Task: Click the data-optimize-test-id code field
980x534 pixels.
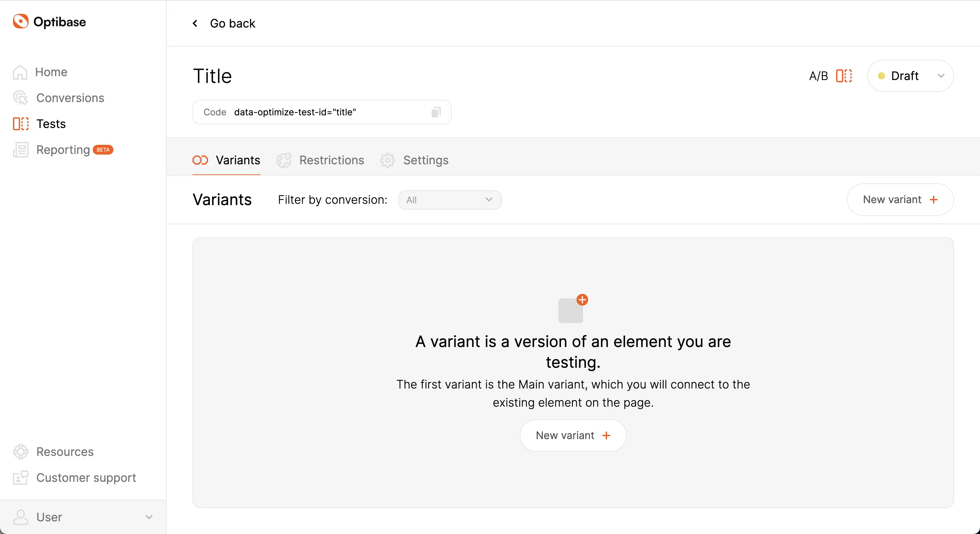Action: (x=295, y=112)
